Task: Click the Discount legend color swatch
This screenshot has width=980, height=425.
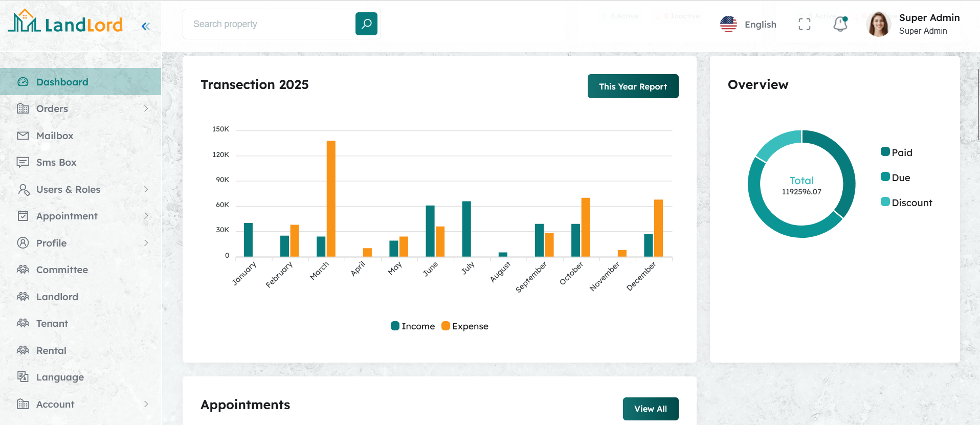Action: (x=885, y=202)
